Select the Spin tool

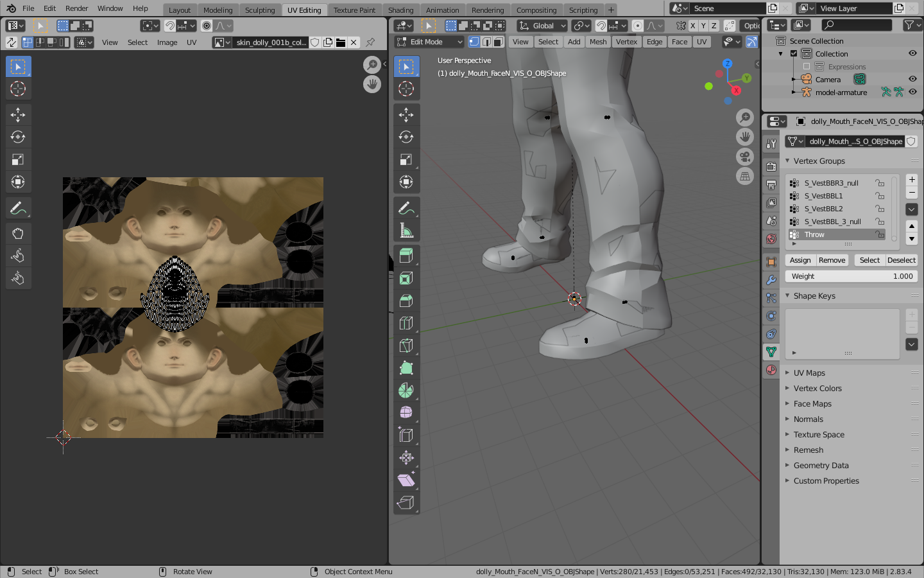pos(406,390)
